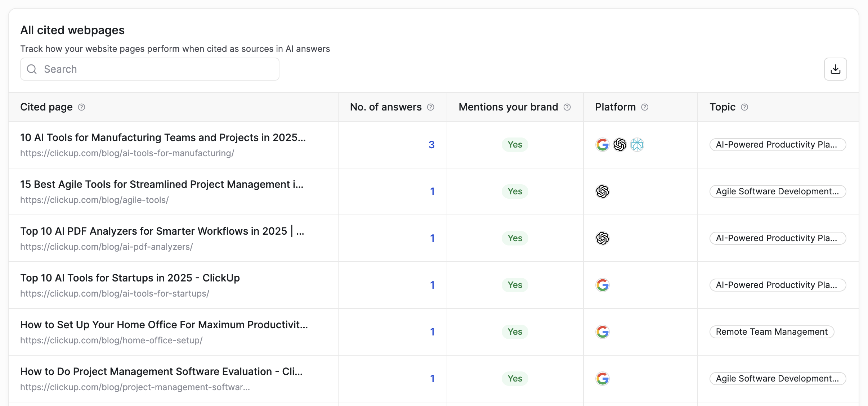Screen dimensions: 868x406
Task: Open the ai-pdf-analyzers URL
Action: point(107,247)
